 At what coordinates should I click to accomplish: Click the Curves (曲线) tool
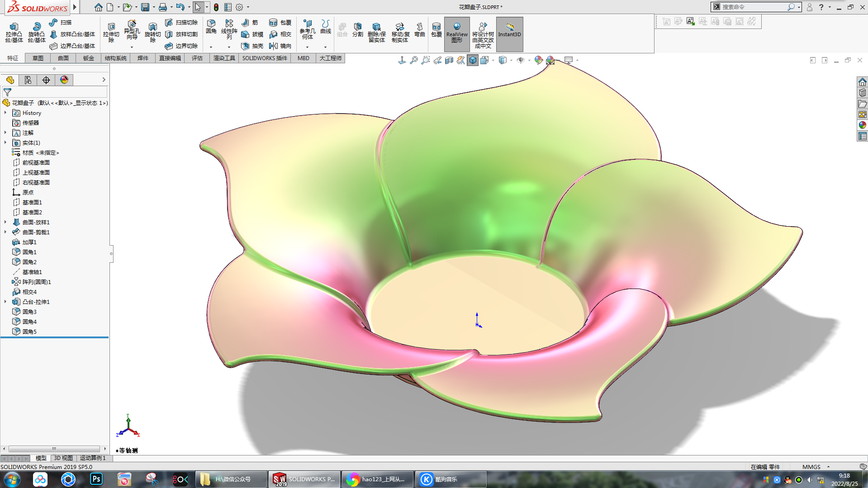pos(326,27)
